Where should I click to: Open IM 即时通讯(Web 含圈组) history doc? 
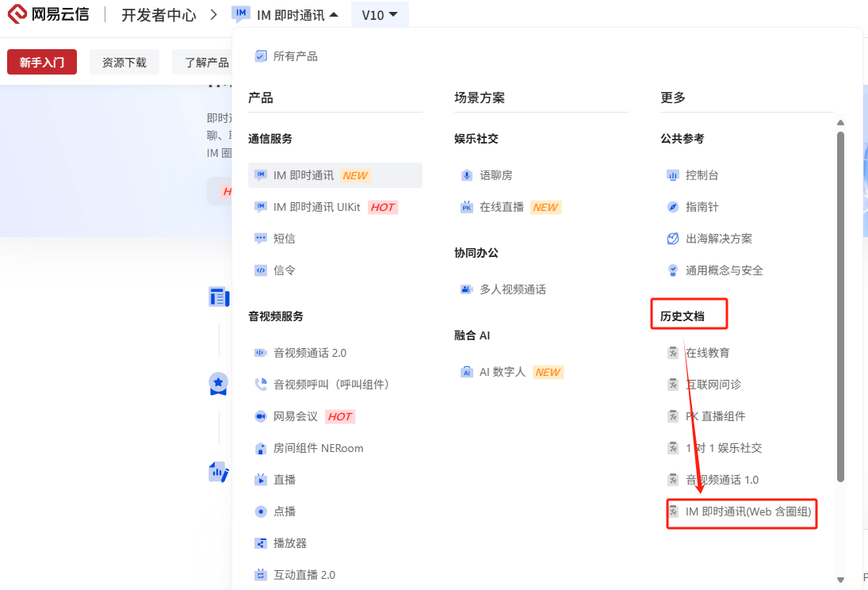pos(747,511)
